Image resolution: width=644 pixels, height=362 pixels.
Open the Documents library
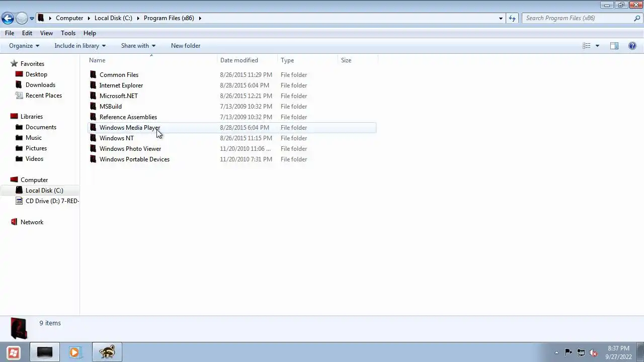pyautogui.click(x=41, y=127)
